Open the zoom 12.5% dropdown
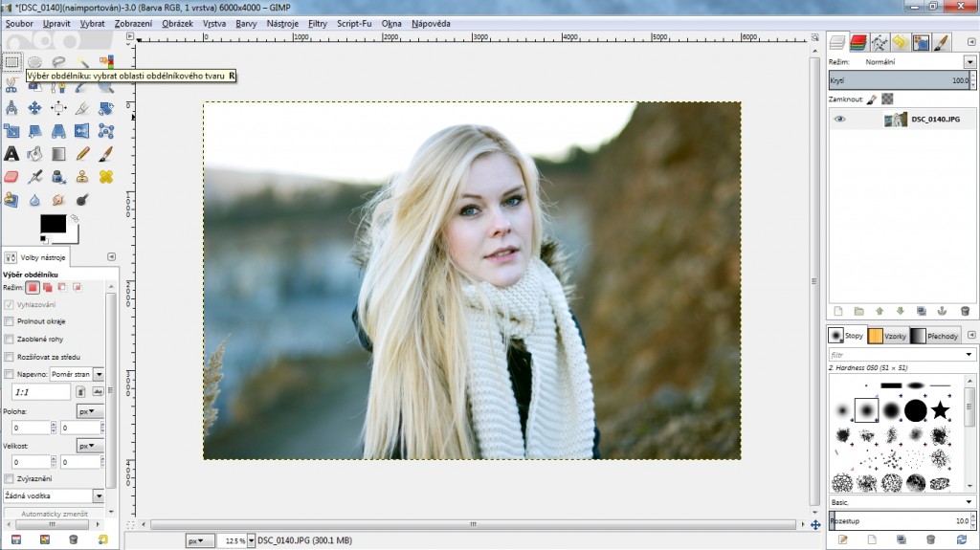Screen dimensions: 980x550 click(x=252, y=540)
